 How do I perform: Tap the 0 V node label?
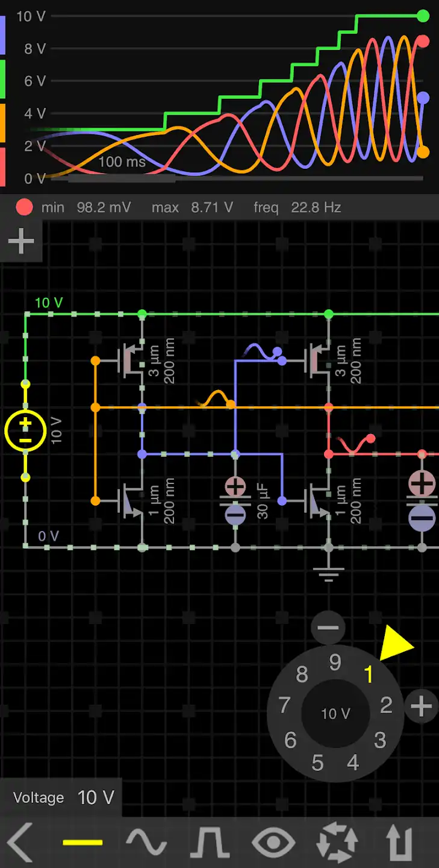tap(48, 536)
